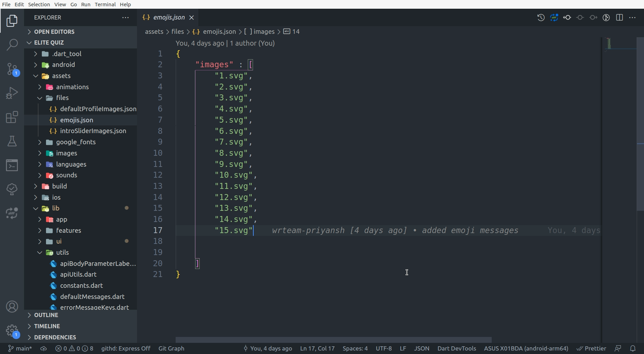Open the Accounts icon in activity bar
Image resolution: width=644 pixels, height=354 pixels.
(x=12, y=307)
